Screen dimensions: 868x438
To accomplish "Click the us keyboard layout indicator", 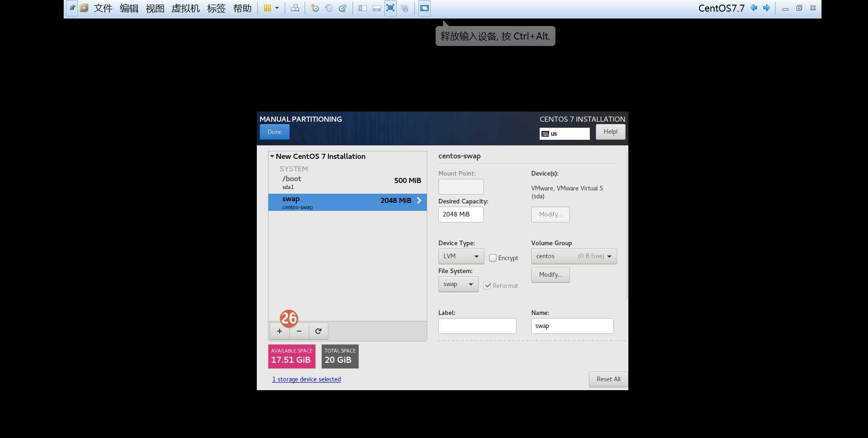I will point(565,134).
